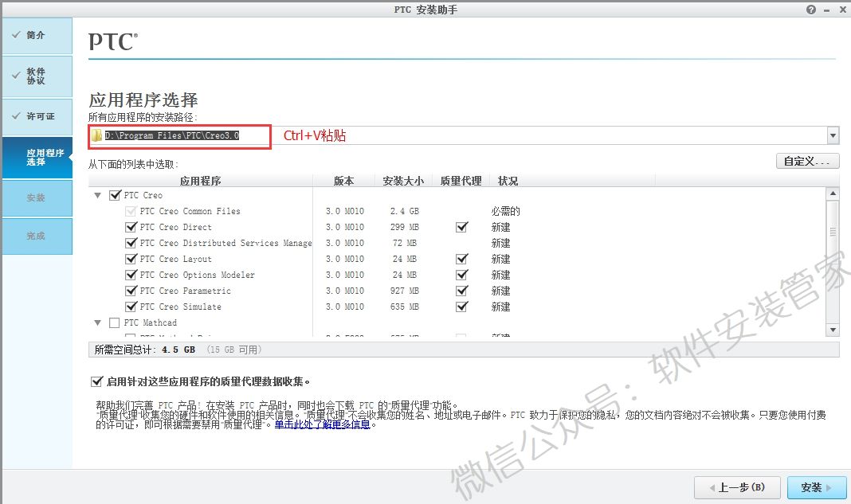
Task: Open the 许可证 step in sidebar
Action: (x=37, y=116)
